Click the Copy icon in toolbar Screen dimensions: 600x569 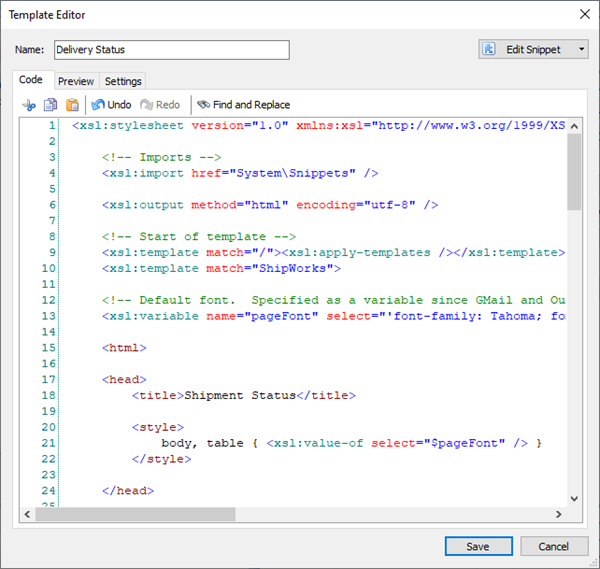pyautogui.click(x=50, y=105)
